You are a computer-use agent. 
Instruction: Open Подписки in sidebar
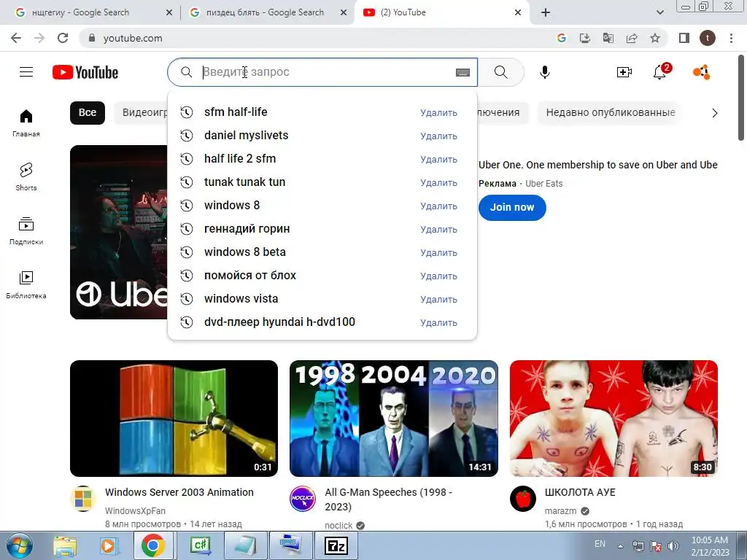tap(26, 231)
